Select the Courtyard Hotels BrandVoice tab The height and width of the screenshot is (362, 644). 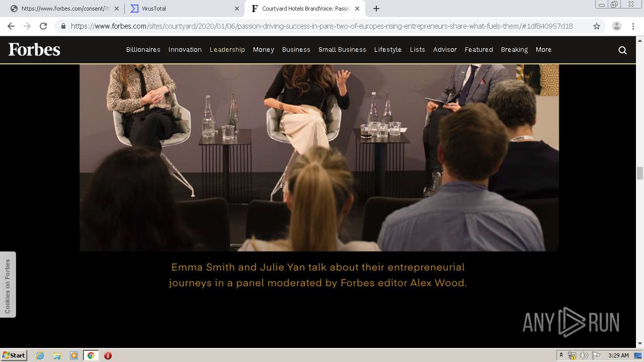click(305, 9)
